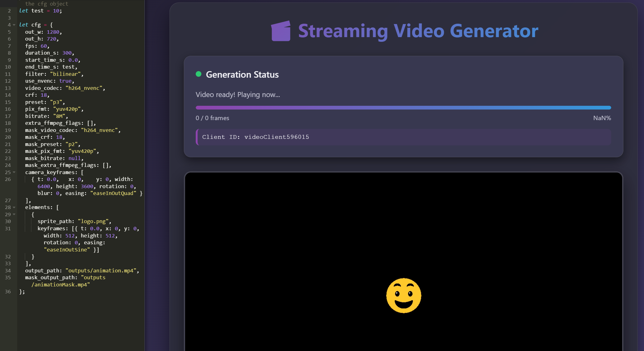
Task: Click the '0 / 0 frames' counter
Action: (x=212, y=118)
